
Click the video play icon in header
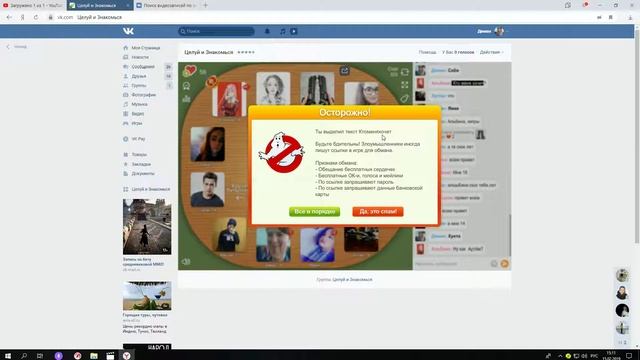(294, 31)
